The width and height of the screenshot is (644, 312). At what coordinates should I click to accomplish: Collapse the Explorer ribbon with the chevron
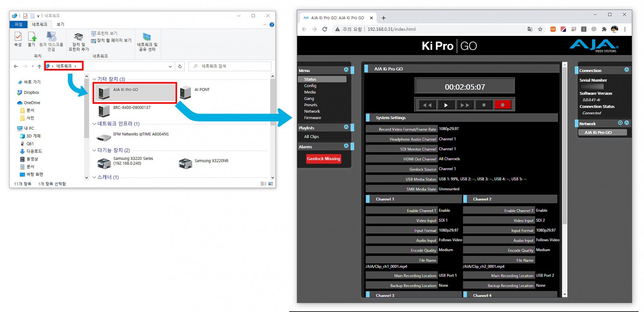pyautogui.click(x=265, y=25)
